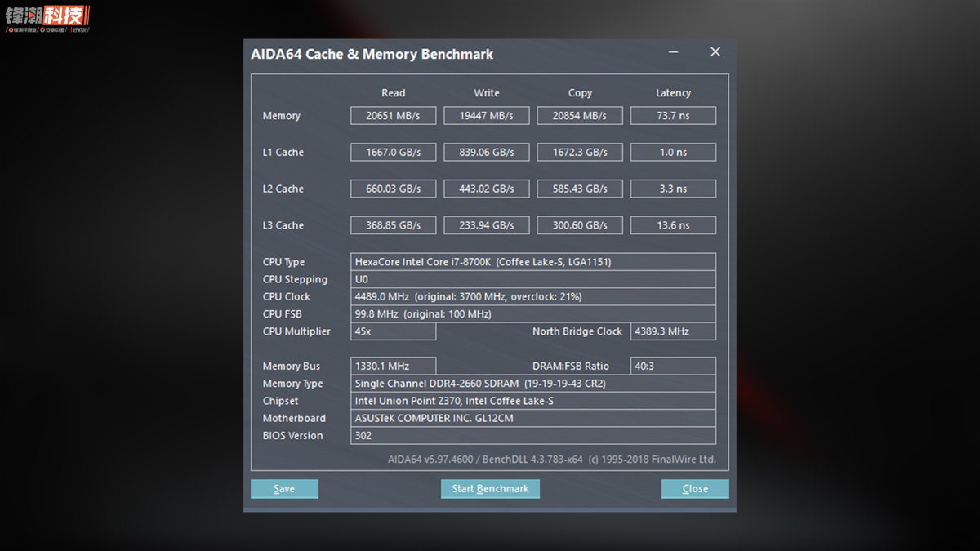980x551 pixels.
Task: Click the Memory Copy result box
Action: click(580, 116)
